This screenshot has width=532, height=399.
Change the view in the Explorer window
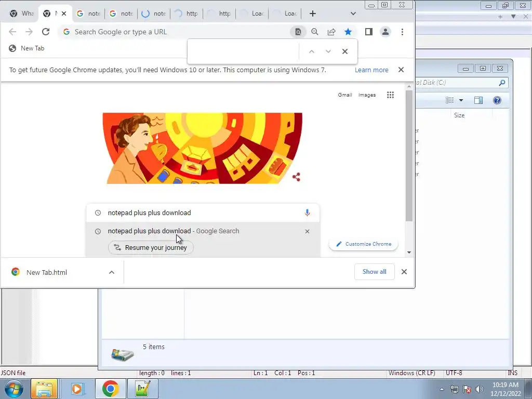pos(450,100)
